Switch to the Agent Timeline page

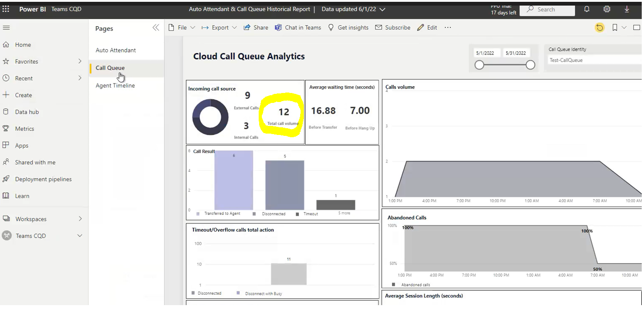coord(115,85)
